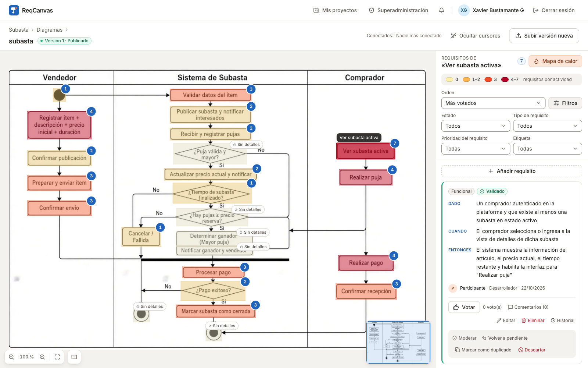Screen dimensions: 588x368
Task: Go to Diagramas breadcrumb
Action: [x=49, y=30]
